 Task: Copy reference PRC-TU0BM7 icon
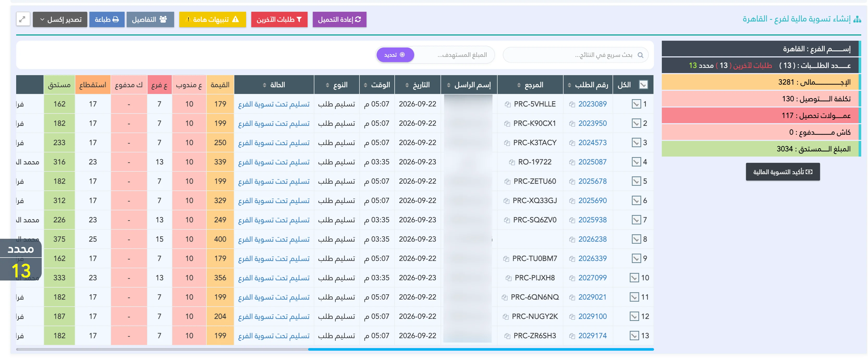506,259
